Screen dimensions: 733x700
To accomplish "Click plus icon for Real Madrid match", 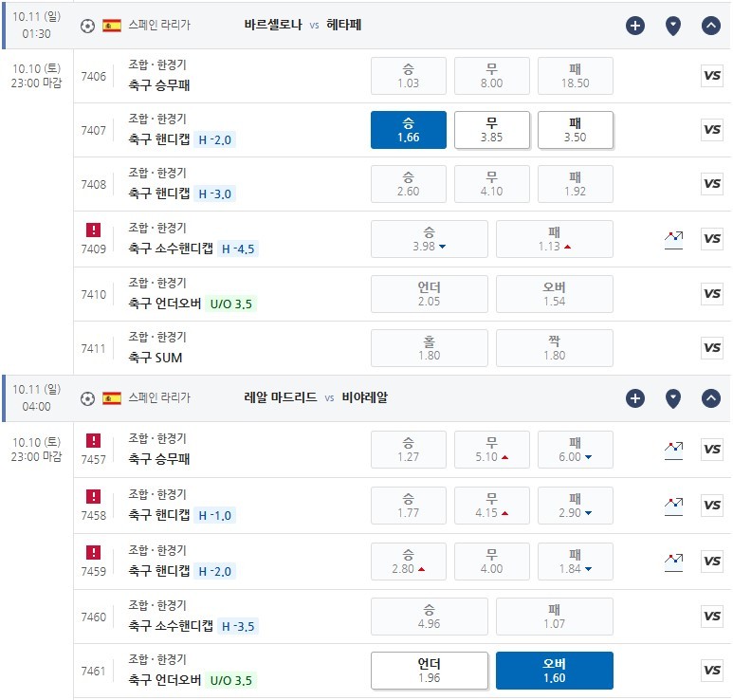I will (634, 398).
